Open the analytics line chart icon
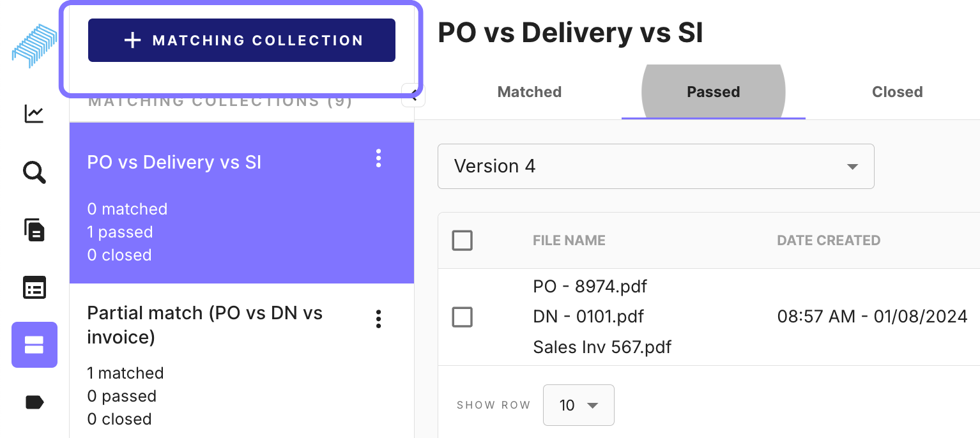Image resolution: width=980 pixels, height=438 pixels. coord(34,114)
